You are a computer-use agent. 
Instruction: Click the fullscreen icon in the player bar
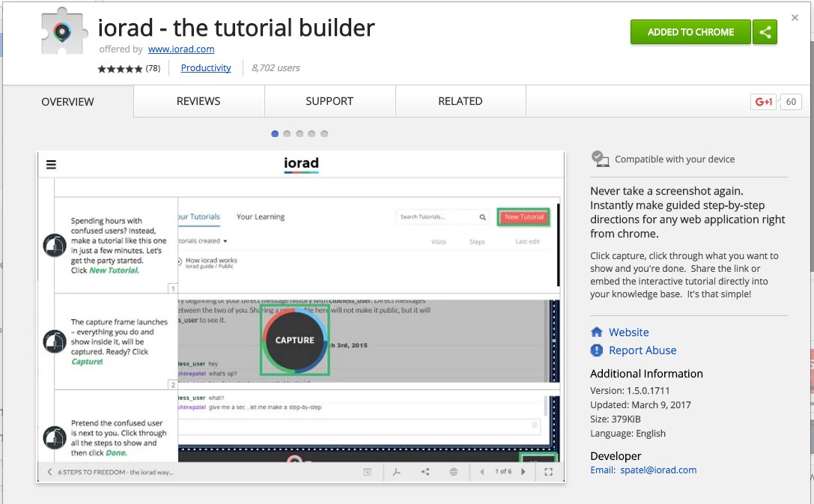point(548,472)
